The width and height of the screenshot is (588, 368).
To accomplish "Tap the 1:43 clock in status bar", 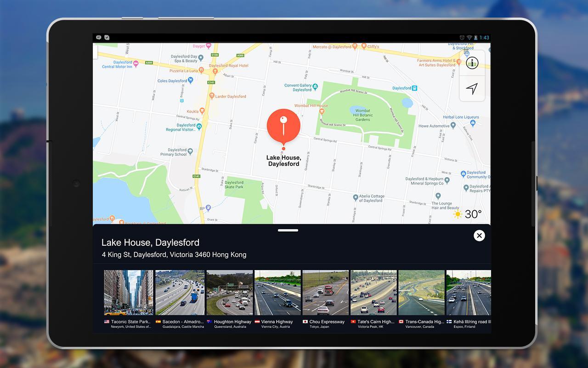I will point(484,38).
